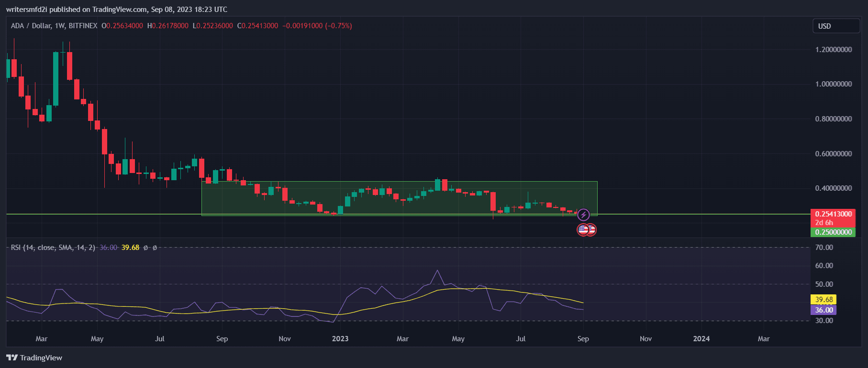The image size is (868, 368).
Task: Click the 1.20000000 price scale label
Action: [x=833, y=50]
